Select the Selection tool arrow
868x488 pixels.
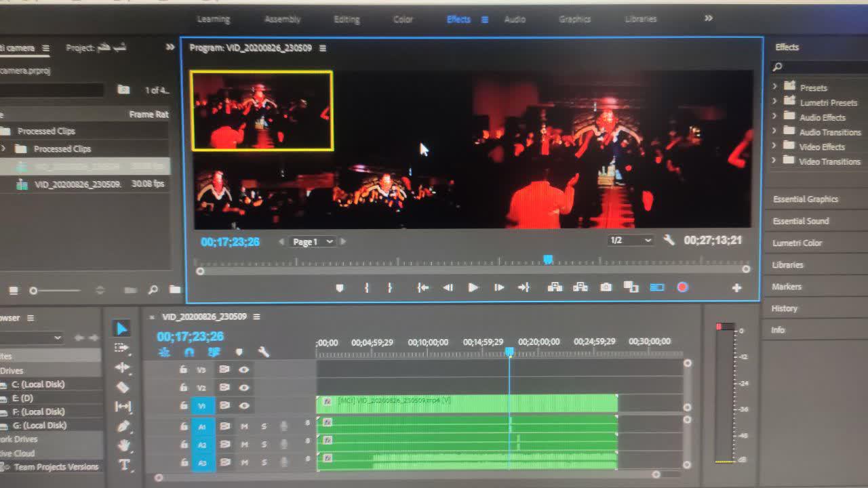[x=121, y=329]
